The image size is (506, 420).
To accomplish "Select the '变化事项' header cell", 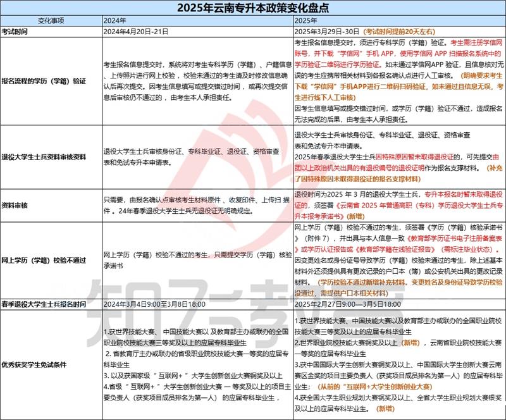I will click(x=51, y=21).
